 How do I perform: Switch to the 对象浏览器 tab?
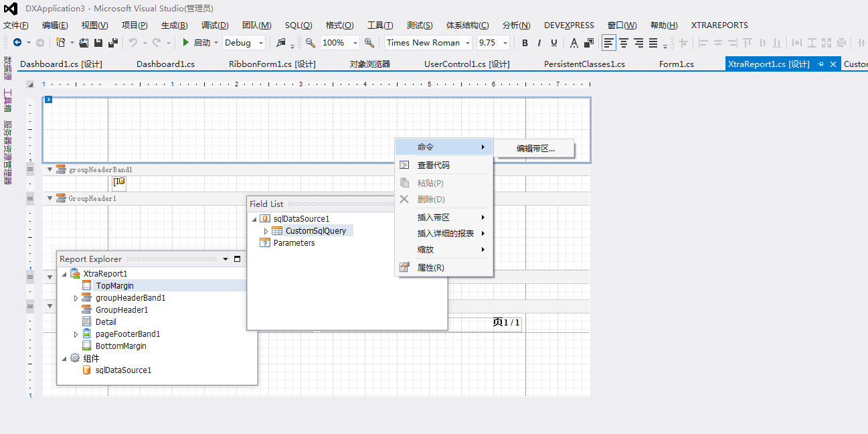(x=370, y=64)
